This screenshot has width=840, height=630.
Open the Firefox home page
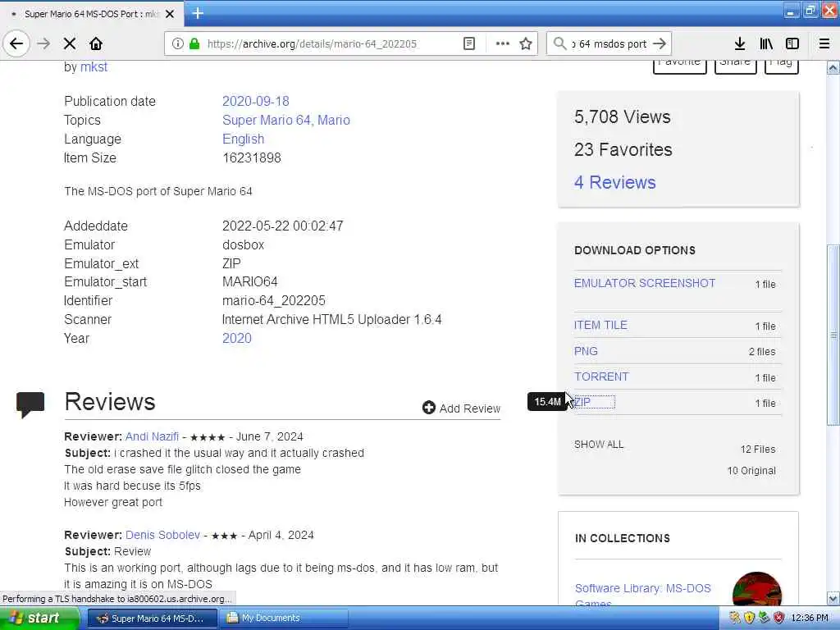[96, 43]
